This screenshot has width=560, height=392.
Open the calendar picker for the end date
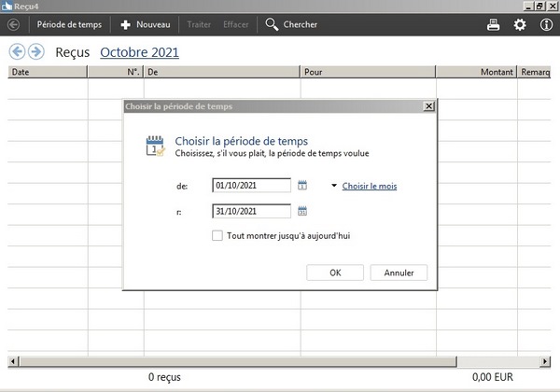point(302,211)
